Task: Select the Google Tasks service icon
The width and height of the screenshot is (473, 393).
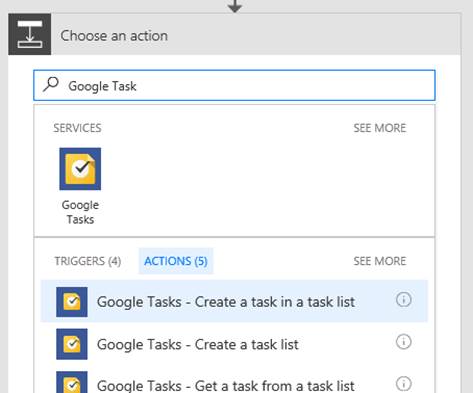Action: click(x=80, y=169)
